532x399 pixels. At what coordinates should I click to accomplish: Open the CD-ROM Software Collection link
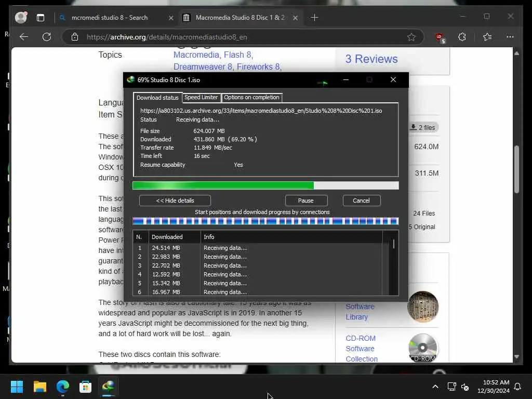point(362,349)
